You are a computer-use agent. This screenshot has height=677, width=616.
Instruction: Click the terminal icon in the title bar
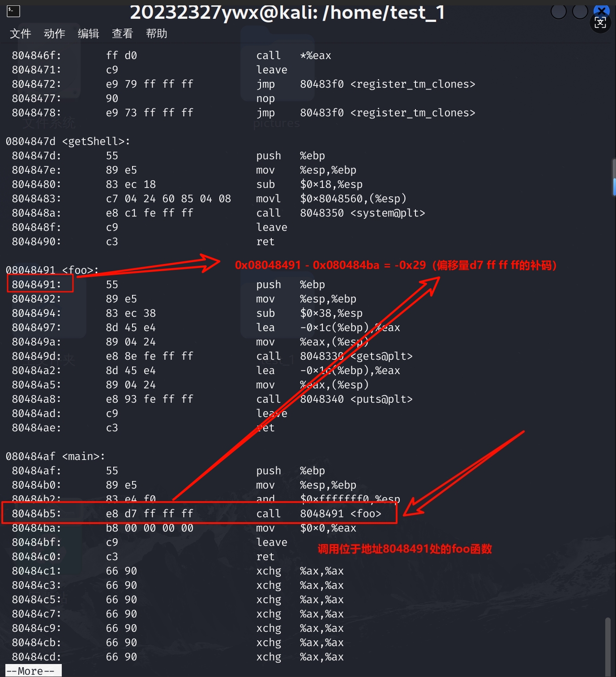[13, 11]
